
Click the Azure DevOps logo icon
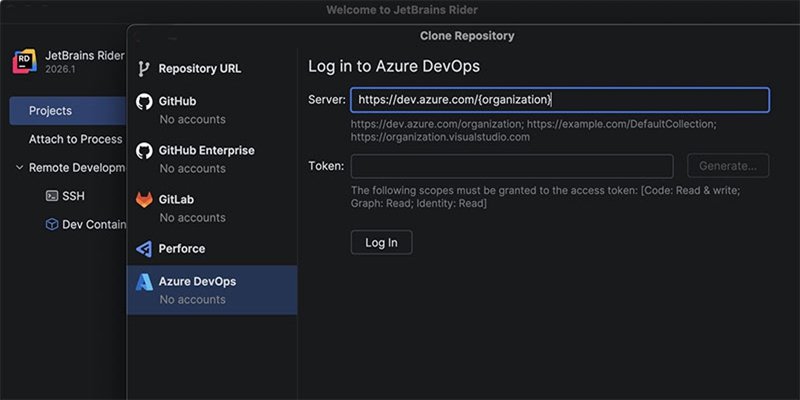click(x=144, y=282)
